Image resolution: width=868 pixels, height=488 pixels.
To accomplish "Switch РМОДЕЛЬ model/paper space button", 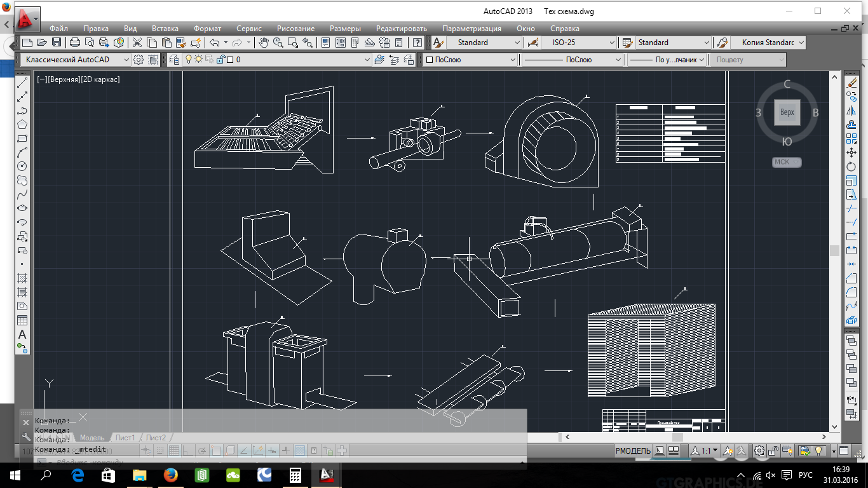I will (632, 451).
